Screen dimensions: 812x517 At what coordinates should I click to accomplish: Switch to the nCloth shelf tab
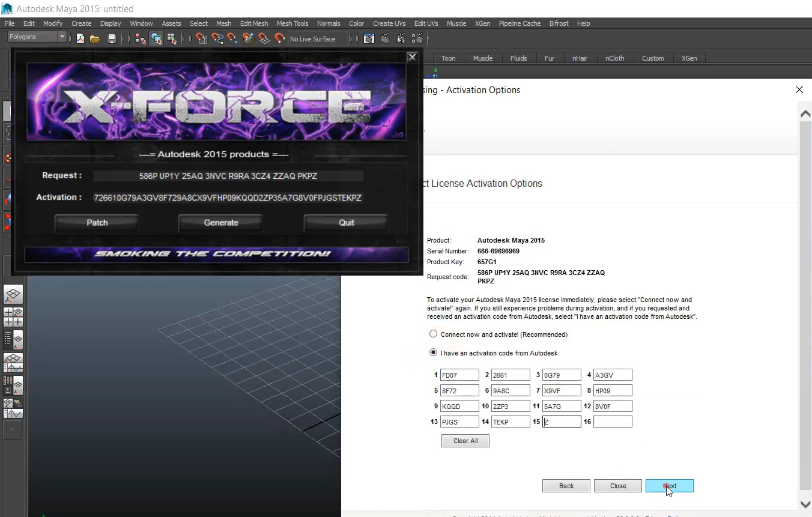point(614,58)
